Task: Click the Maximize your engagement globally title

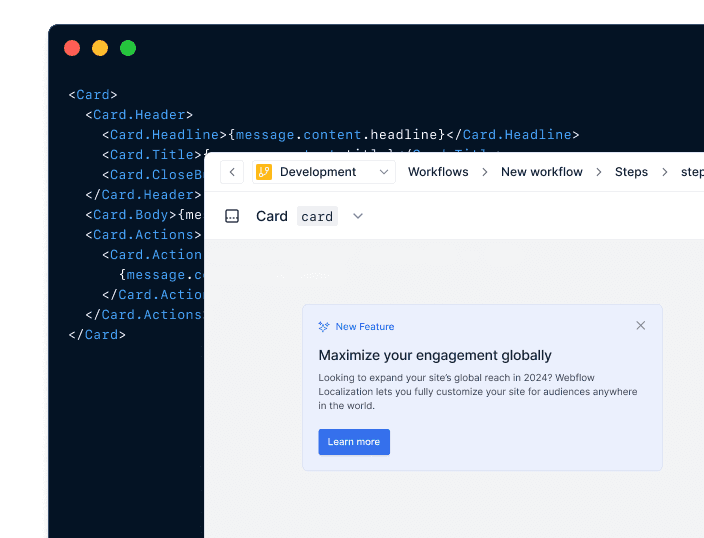Action: (435, 355)
